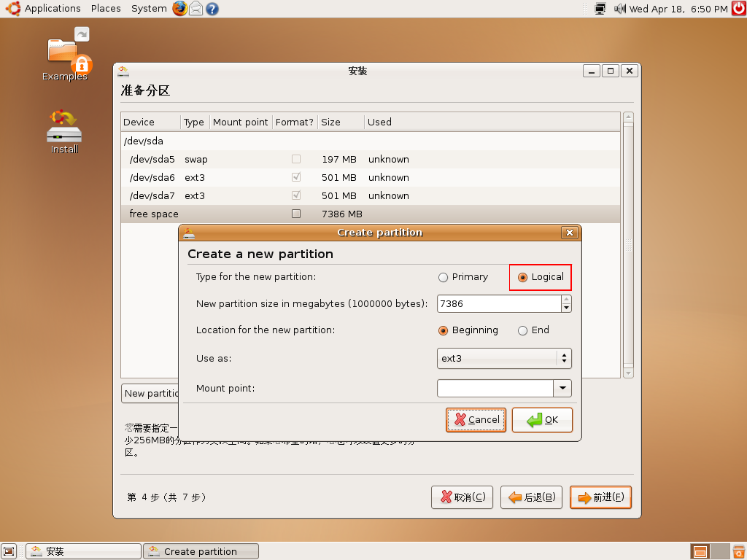Click the Ubuntu logo in panel
This screenshot has height=560, width=747.
[13, 9]
